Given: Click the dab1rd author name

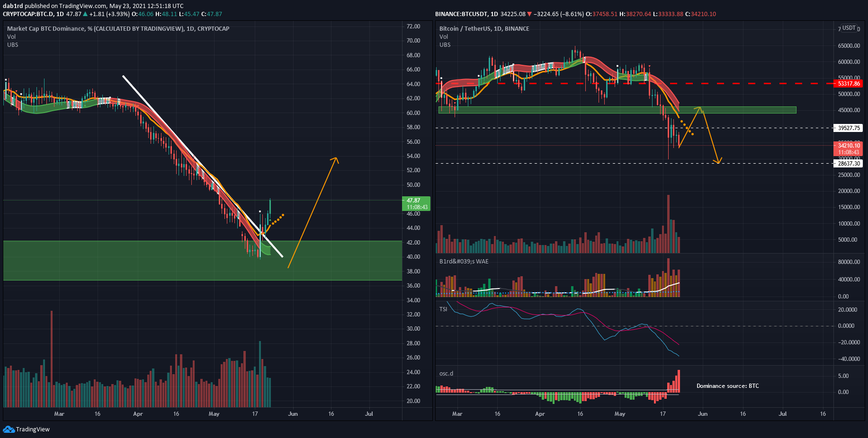Looking at the screenshot, I should (13, 6).
